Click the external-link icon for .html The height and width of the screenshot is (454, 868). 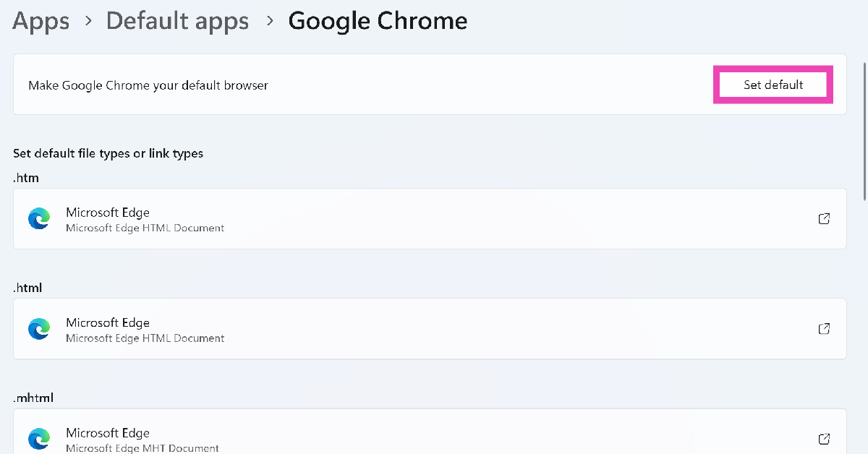click(824, 329)
